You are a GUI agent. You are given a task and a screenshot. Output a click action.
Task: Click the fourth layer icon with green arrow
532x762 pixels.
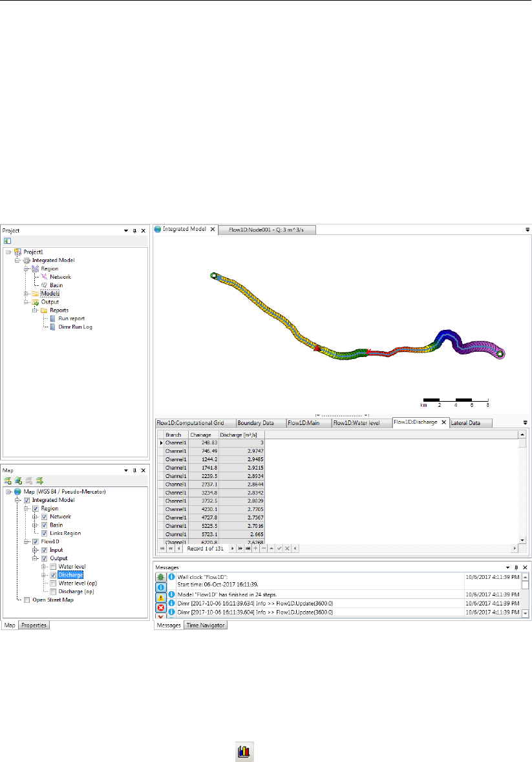[x=39, y=481]
